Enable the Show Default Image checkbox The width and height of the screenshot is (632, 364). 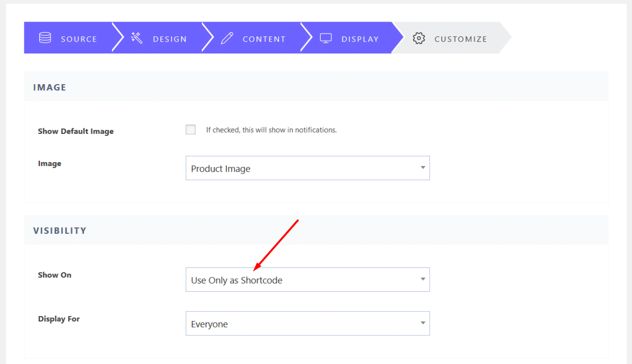click(190, 129)
